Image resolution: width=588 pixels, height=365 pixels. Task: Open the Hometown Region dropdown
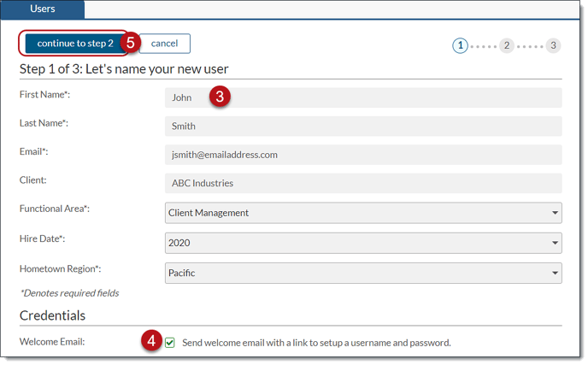[363, 273]
